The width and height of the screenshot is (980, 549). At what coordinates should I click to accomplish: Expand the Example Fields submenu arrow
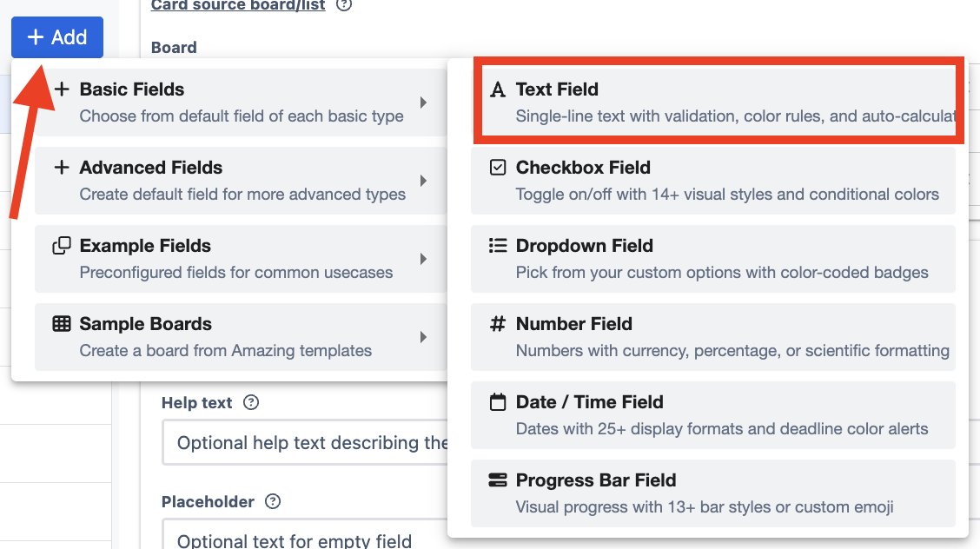[423, 259]
